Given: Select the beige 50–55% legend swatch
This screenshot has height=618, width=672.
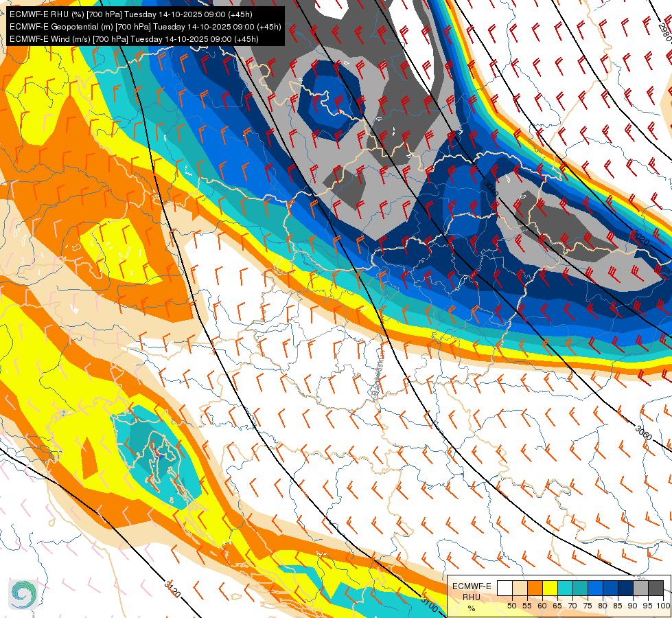Looking at the screenshot, I should click(x=519, y=588).
